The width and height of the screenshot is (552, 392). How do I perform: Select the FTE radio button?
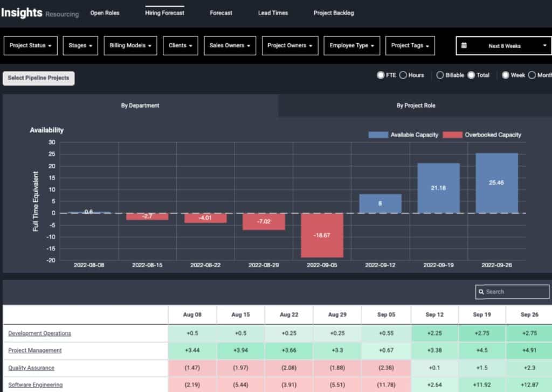click(x=381, y=75)
